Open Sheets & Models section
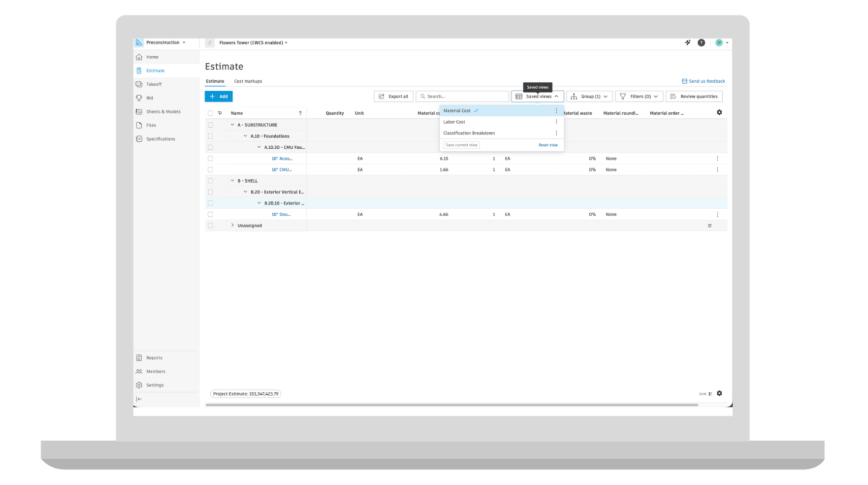 (163, 111)
